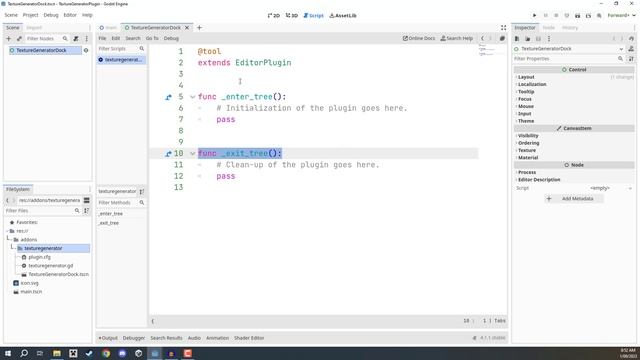Focus the Filter Nodes search field
This screenshot has height=360, width=640.
point(47,38)
